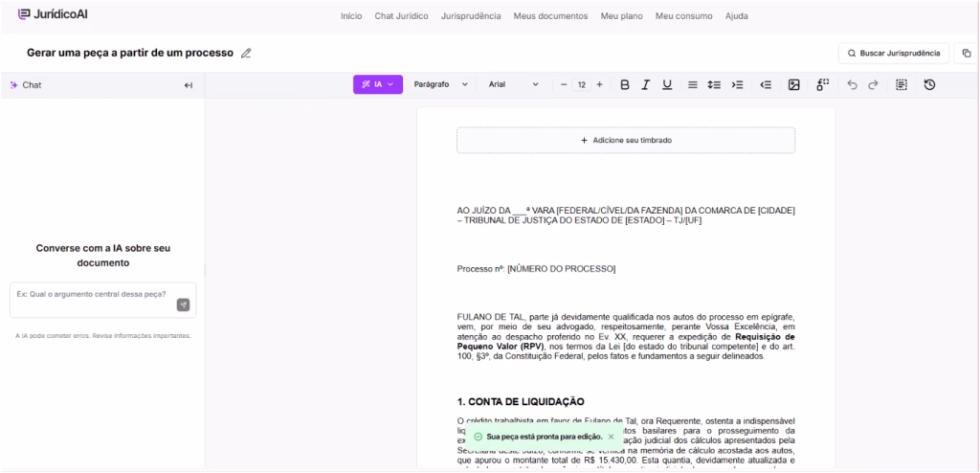This screenshot has height=473, width=980.
Task: Open the Ajuda menu item
Action: tap(736, 16)
